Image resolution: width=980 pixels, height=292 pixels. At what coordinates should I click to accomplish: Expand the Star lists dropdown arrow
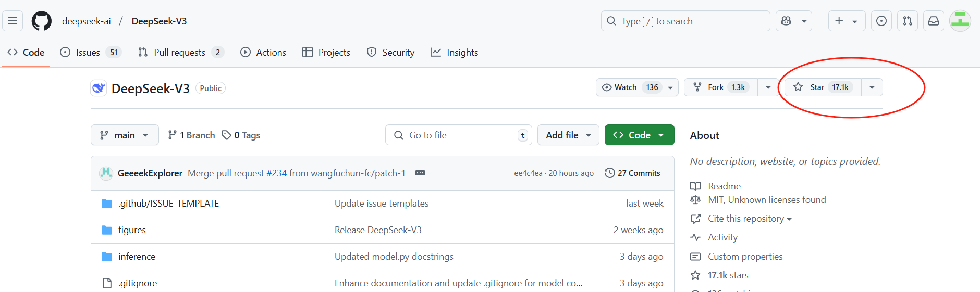(x=872, y=87)
